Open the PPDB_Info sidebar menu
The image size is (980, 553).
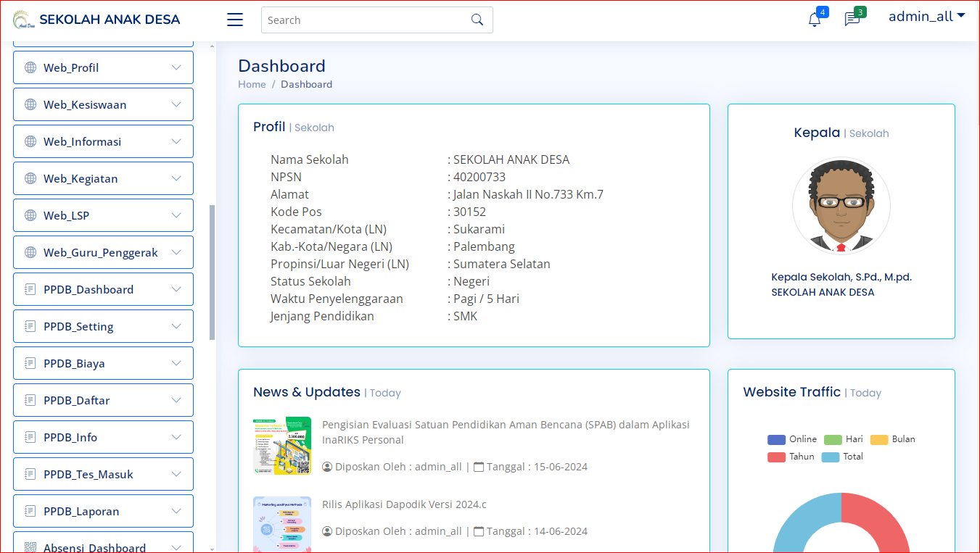pos(103,437)
